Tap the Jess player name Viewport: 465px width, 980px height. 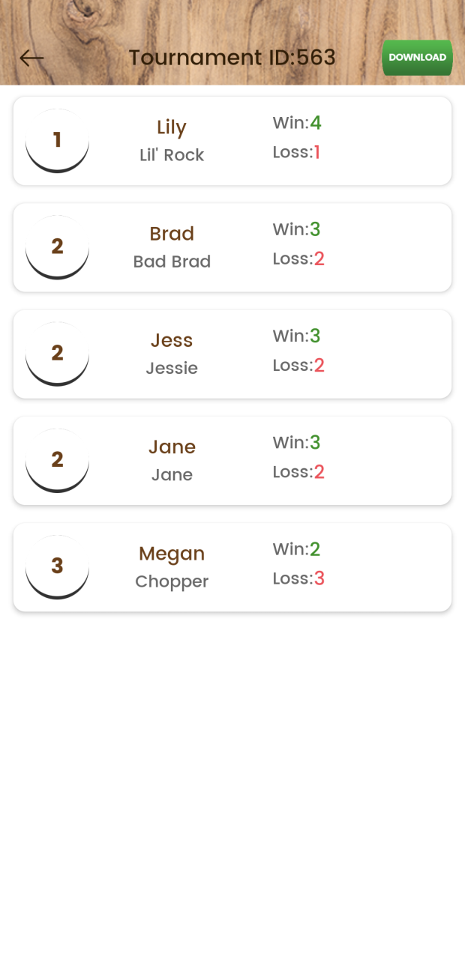(x=172, y=340)
